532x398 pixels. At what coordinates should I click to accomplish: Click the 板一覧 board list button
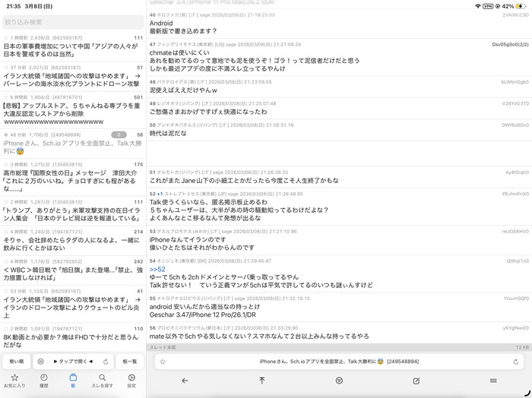tap(130, 362)
